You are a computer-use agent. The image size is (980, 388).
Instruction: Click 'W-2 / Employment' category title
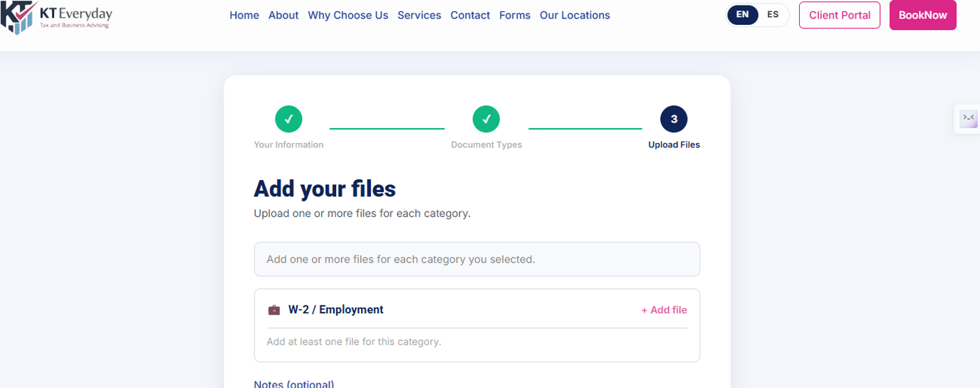tap(336, 310)
